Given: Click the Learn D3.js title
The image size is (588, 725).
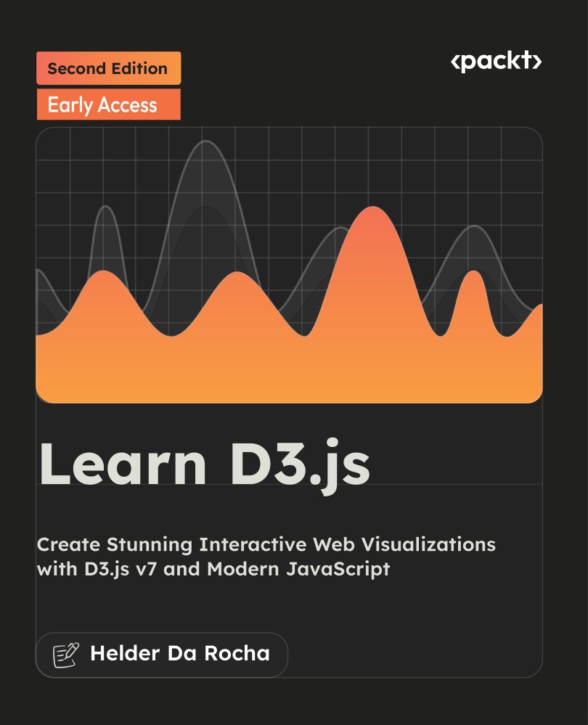Looking at the screenshot, I should 205,466.
